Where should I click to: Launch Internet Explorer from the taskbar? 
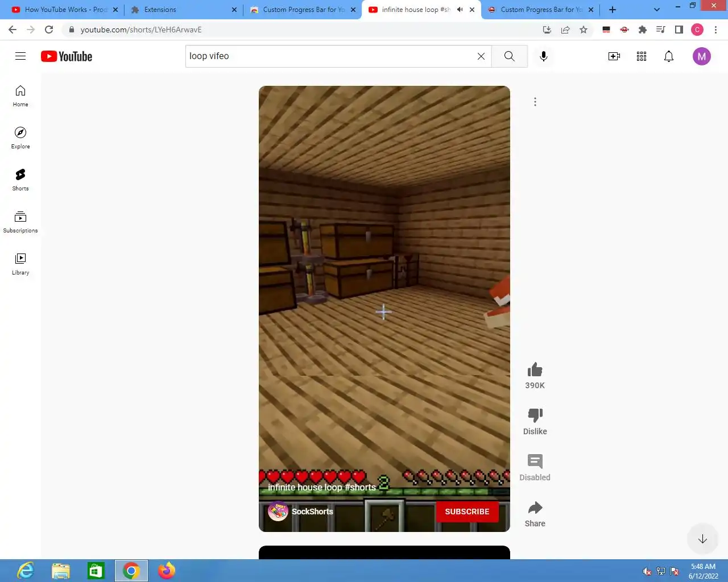click(x=26, y=571)
